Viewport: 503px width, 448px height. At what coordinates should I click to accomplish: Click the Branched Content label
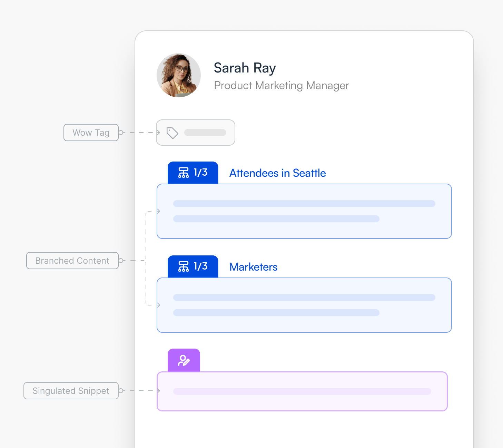[x=72, y=261]
